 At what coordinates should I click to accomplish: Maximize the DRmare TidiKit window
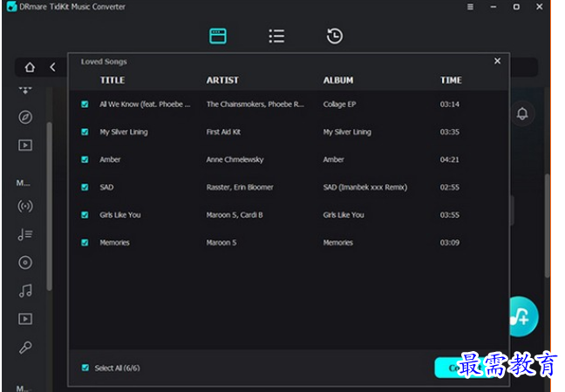tap(516, 7)
